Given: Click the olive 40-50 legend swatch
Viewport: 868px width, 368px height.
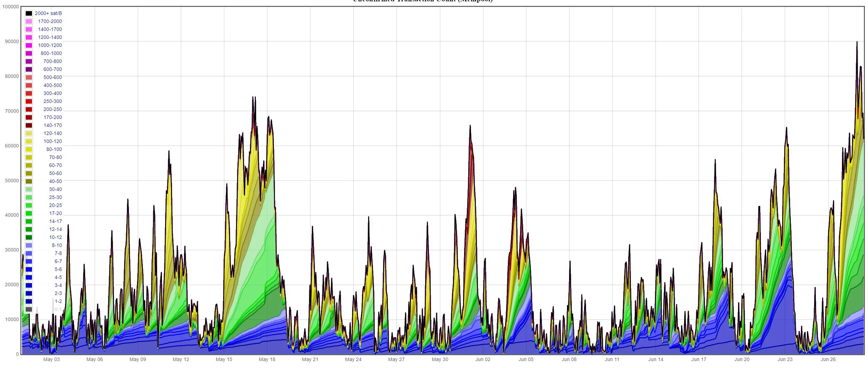Looking at the screenshot, I should tap(29, 182).
